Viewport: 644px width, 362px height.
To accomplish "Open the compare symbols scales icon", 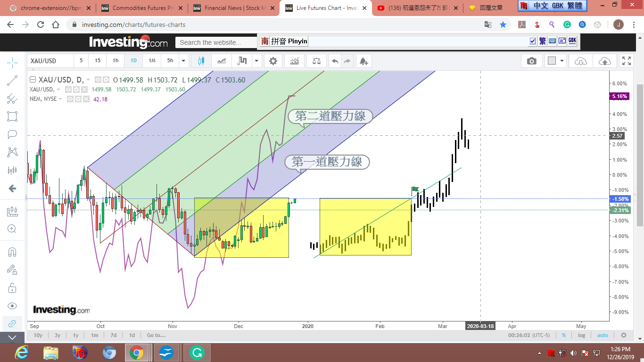I will point(316,61).
